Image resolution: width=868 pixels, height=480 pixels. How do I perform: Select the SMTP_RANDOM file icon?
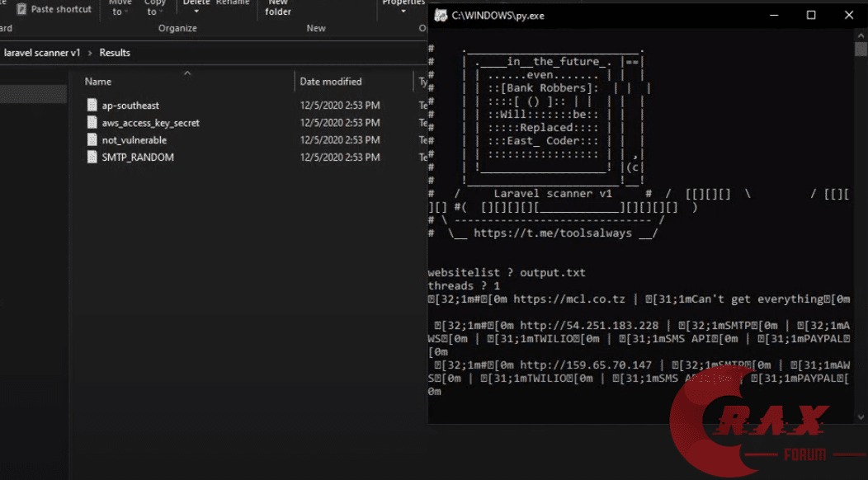92,158
